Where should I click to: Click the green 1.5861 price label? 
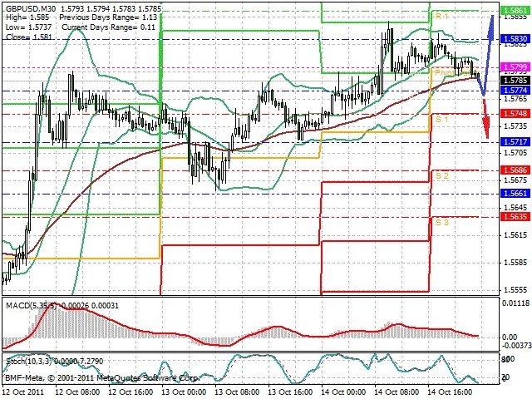515,11
